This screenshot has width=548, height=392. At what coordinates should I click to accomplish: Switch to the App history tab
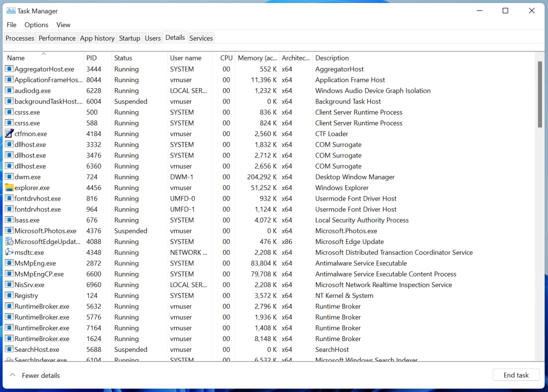tap(97, 38)
